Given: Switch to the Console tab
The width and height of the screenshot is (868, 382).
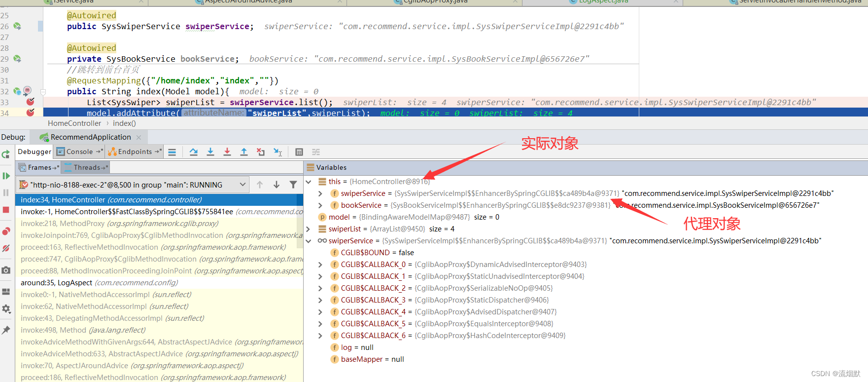Looking at the screenshot, I should [x=79, y=152].
